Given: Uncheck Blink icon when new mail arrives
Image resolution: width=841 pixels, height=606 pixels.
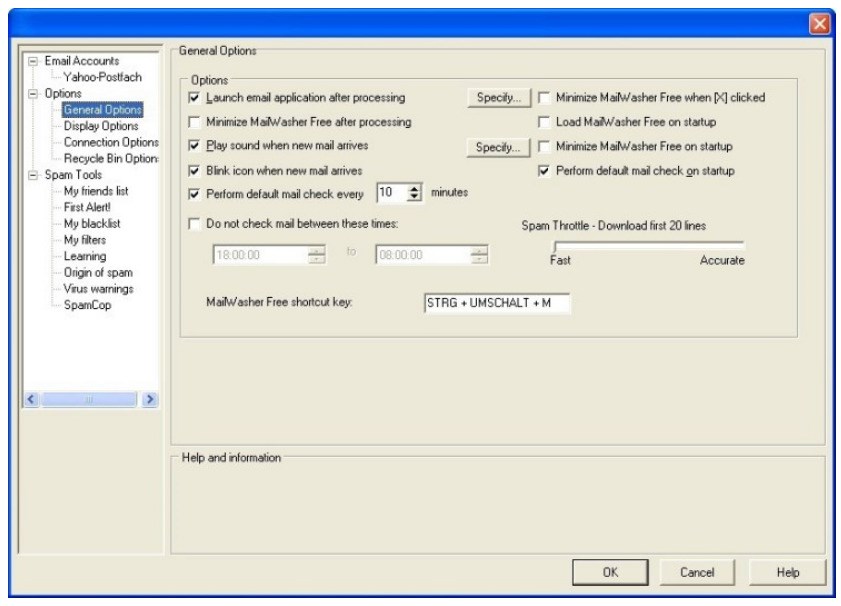Looking at the screenshot, I should tap(194, 171).
